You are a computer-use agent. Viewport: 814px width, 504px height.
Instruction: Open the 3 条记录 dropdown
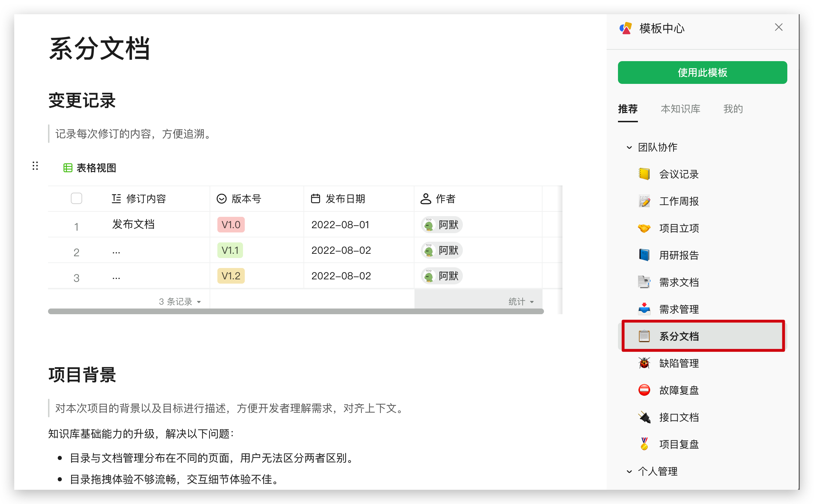click(x=180, y=302)
